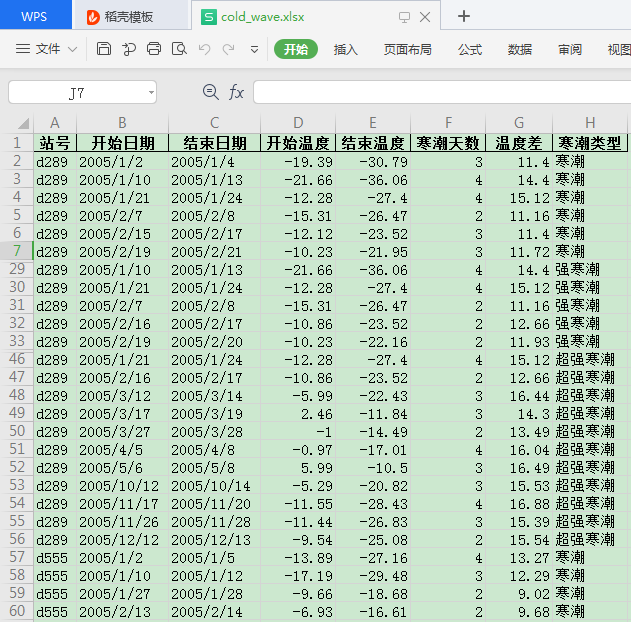Screen dimensions: 631x622
Task: Open the hamburger 文件 menu icon
Action: 23,49
